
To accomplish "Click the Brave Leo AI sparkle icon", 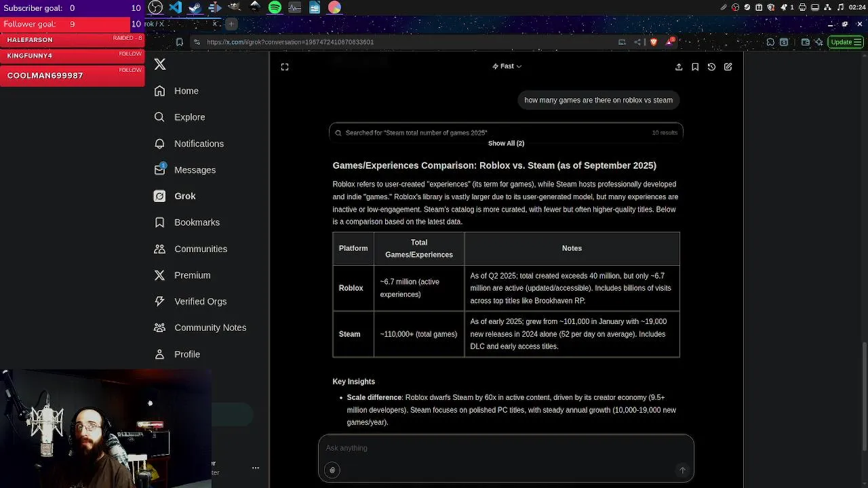I will click(818, 42).
